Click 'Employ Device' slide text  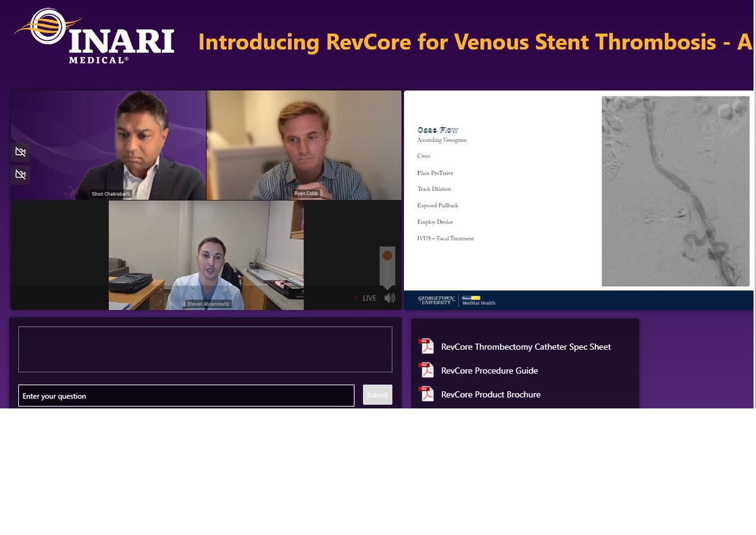pyautogui.click(x=435, y=222)
